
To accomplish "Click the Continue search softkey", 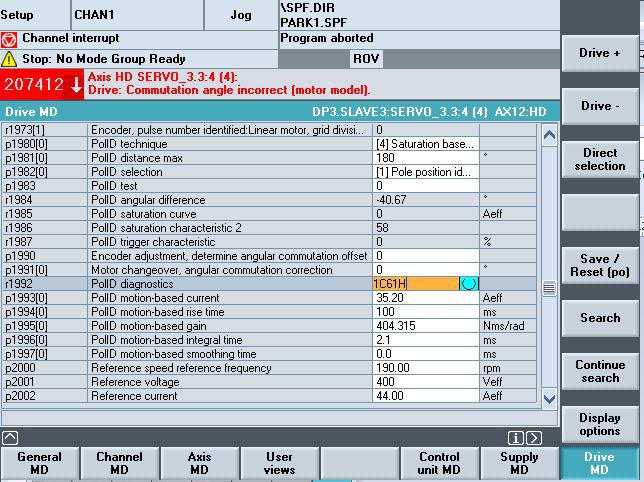I will (600, 371).
